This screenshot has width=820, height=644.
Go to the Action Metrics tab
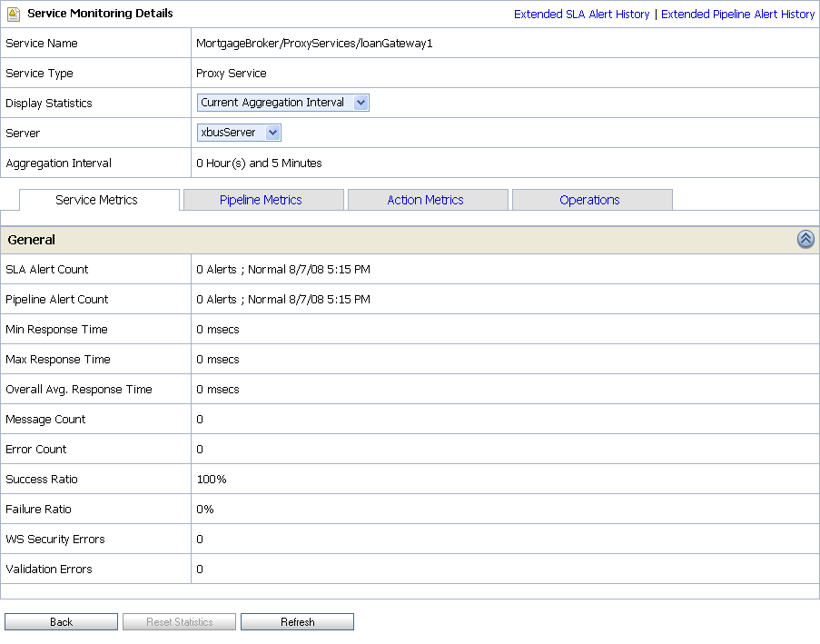(425, 200)
